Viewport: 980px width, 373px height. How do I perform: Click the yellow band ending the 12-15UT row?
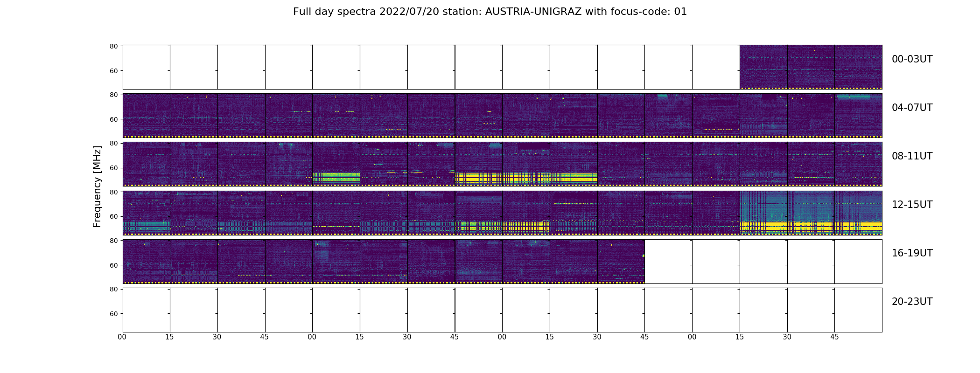point(811,228)
